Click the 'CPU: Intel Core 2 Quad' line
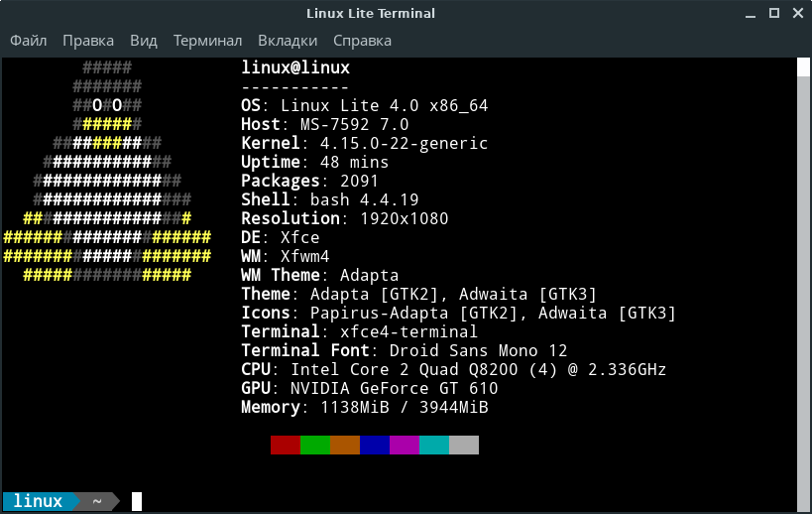The height and width of the screenshot is (514, 812). pyautogui.click(x=454, y=369)
